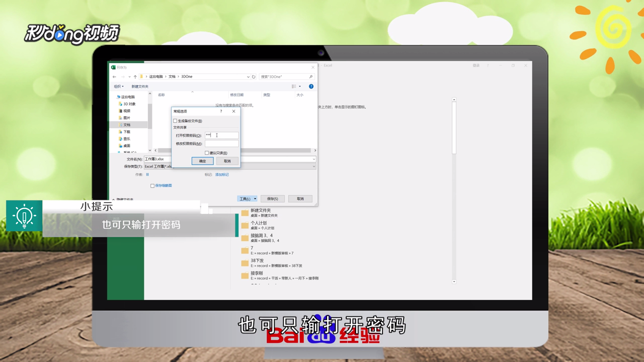Viewport: 644px width, 362px height.
Task: Click the 修改权限密码 password field
Action: (x=221, y=143)
